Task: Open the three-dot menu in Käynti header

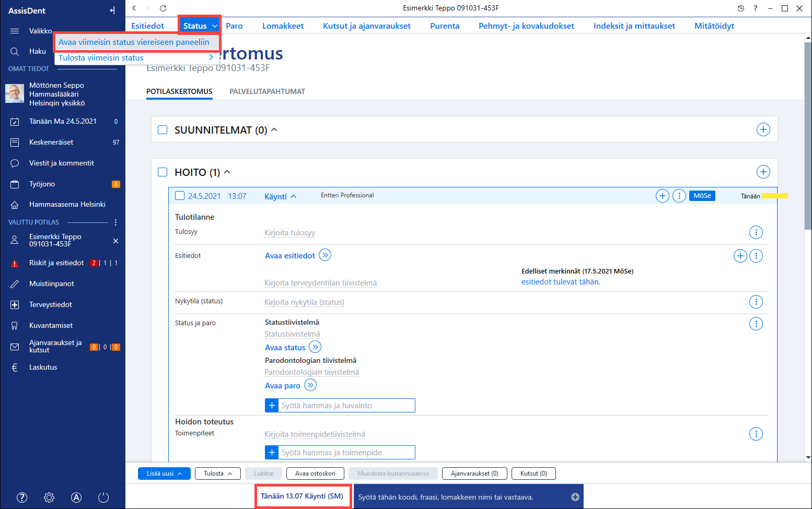Action: tap(679, 196)
